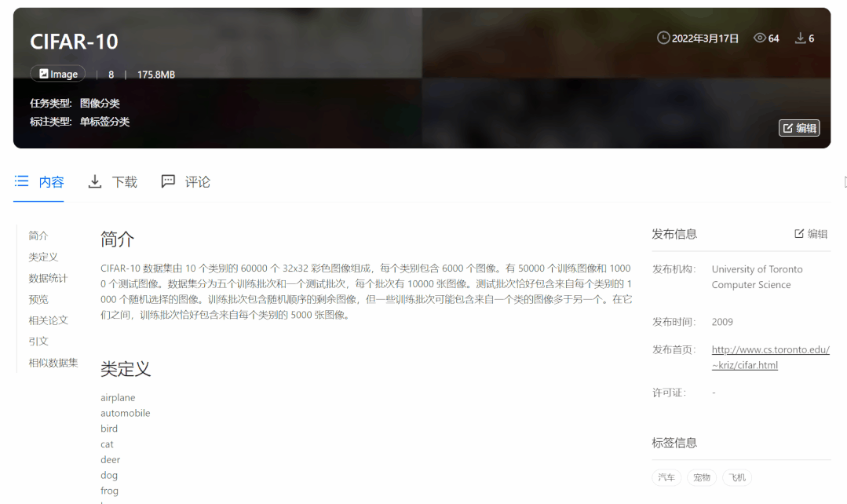Click the 宠物 tag
This screenshot has width=847, height=504.
[702, 477]
